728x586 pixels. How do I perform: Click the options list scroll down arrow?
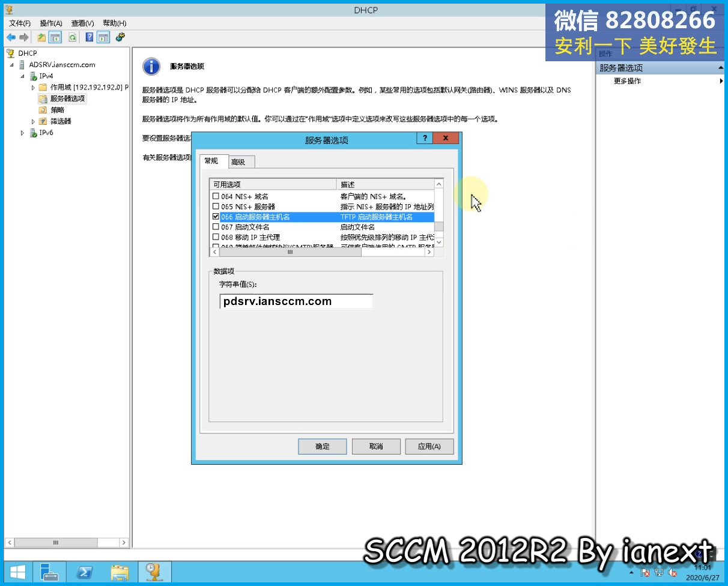pyautogui.click(x=439, y=242)
